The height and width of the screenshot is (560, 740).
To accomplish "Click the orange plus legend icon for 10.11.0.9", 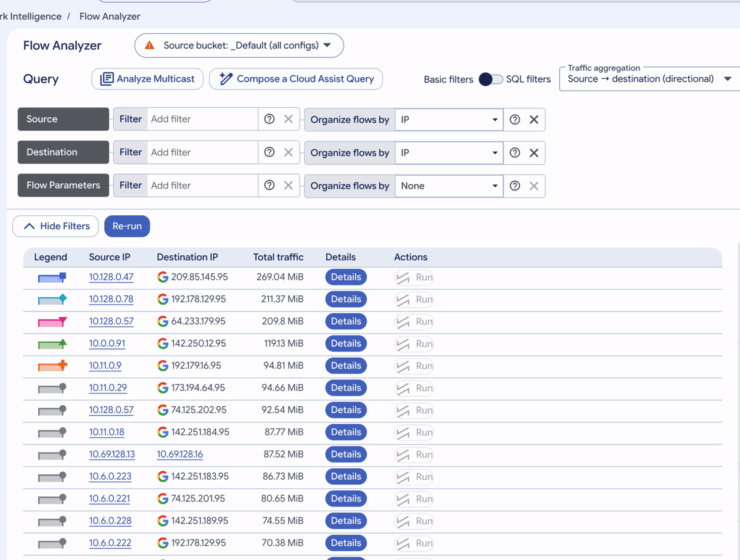I will coord(52,366).
